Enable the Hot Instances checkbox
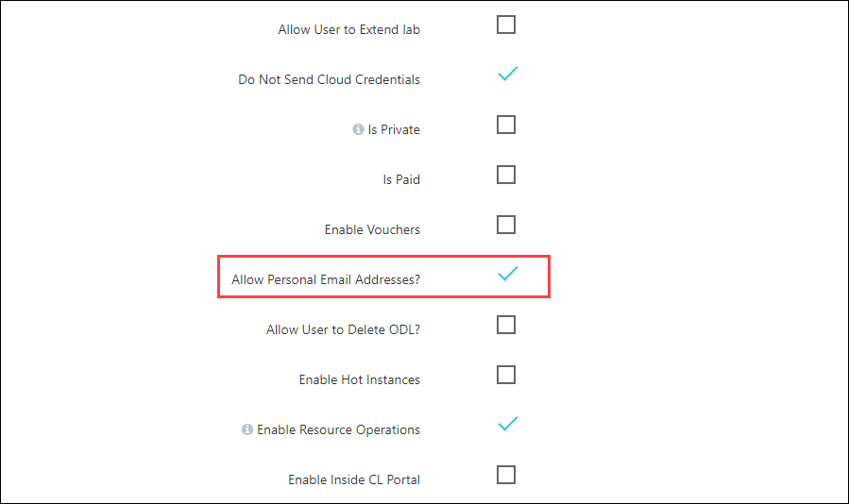 coord(506,375)
